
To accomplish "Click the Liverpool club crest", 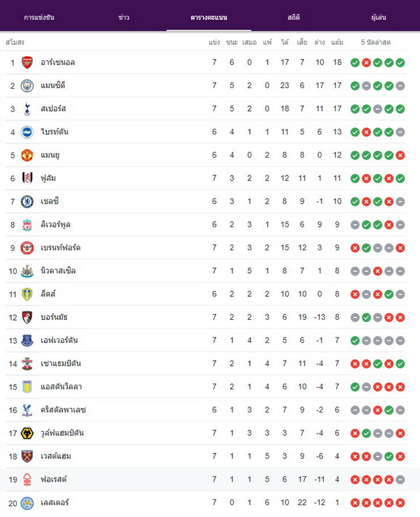I will point(27,225).
